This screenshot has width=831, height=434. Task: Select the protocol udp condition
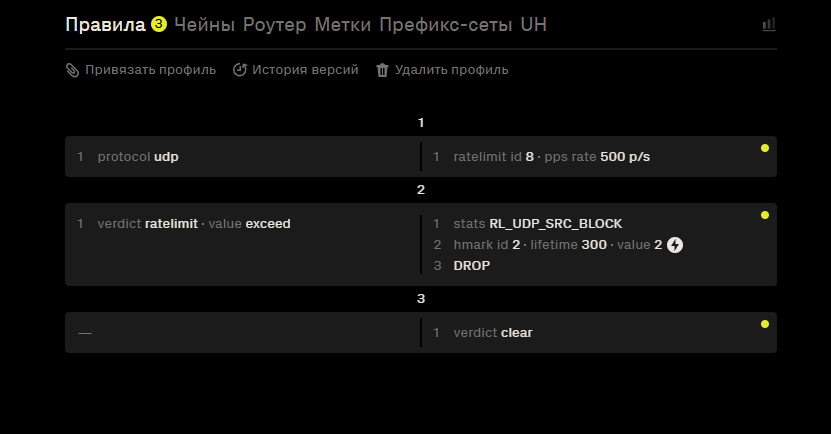[138, 157]
